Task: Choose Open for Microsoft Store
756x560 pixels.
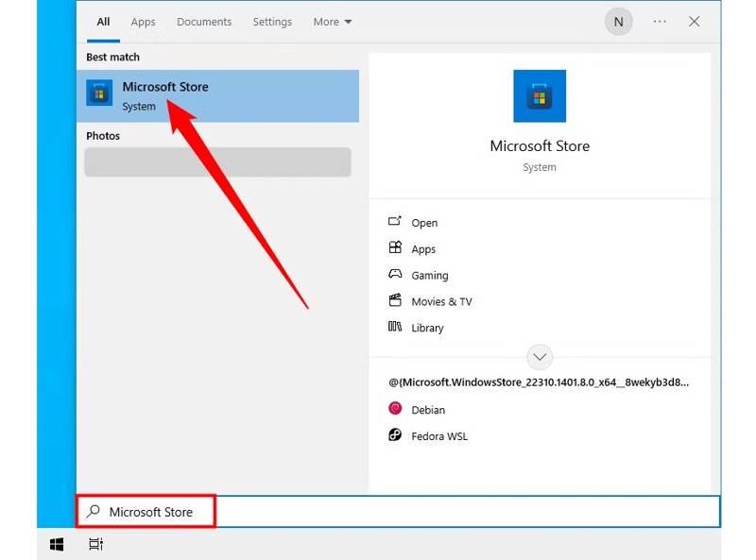Action: click(423, 223)
